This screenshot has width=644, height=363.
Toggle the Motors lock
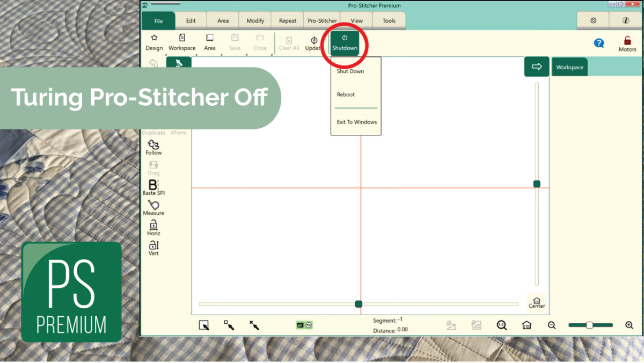pyautogui.click(x=626, y=43)
